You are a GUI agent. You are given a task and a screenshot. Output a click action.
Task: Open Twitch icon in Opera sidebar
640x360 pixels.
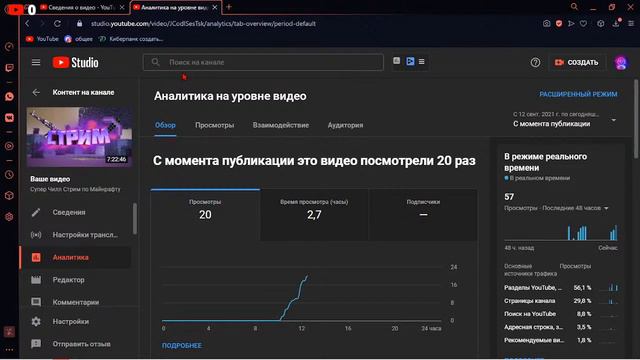[9, 68]
